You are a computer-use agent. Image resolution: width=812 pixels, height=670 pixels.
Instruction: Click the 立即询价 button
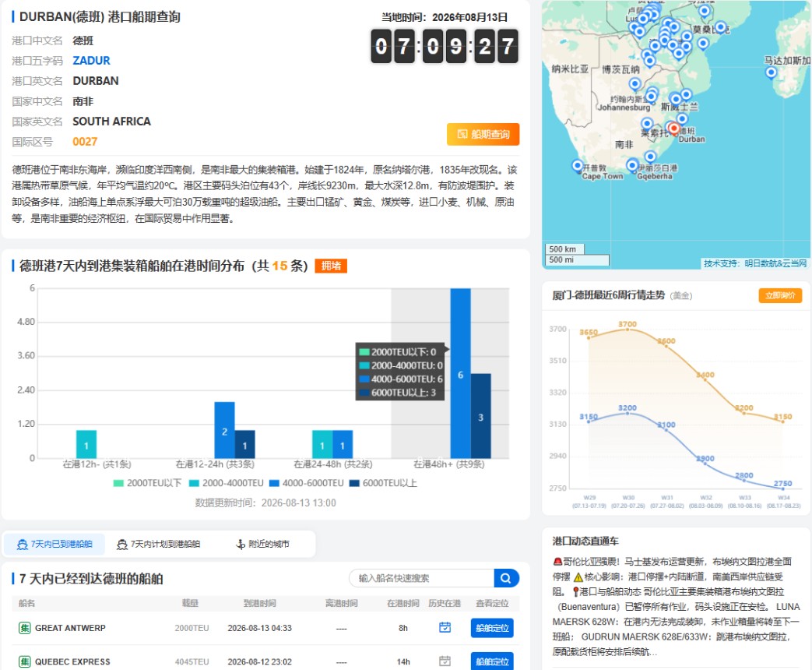[x=780, y=295]
